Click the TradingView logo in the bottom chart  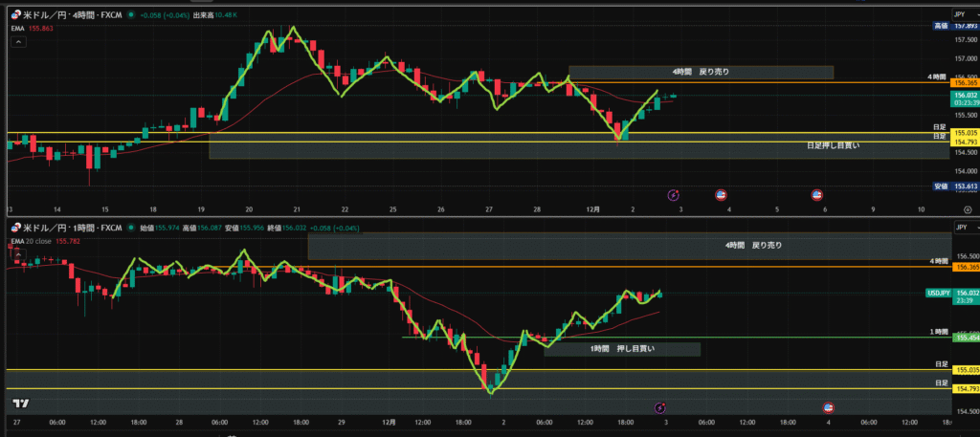19,404
